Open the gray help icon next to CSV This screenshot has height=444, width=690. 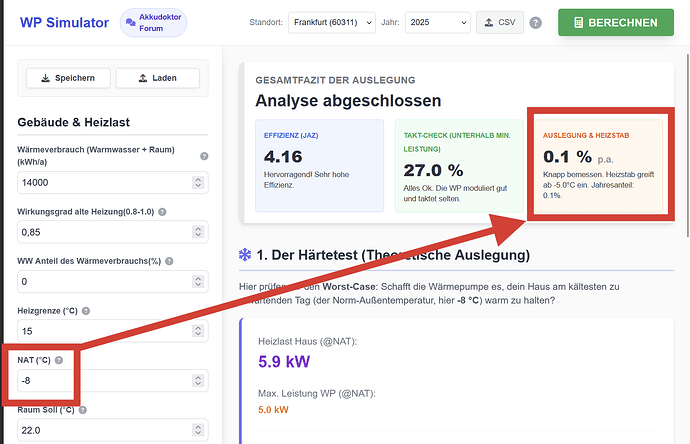click(536, 23)
